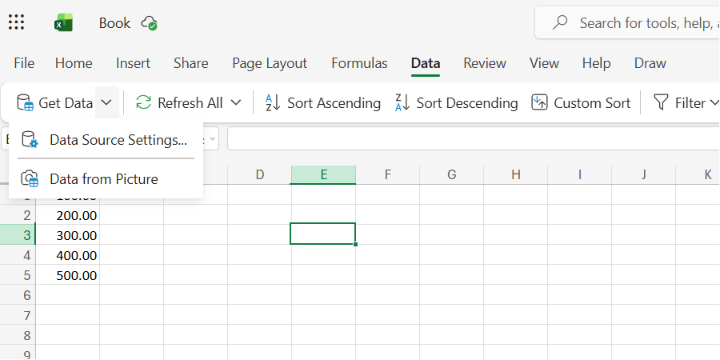Open the Share tab
This screenshot has width=720, height=360.
click(191, 63)
